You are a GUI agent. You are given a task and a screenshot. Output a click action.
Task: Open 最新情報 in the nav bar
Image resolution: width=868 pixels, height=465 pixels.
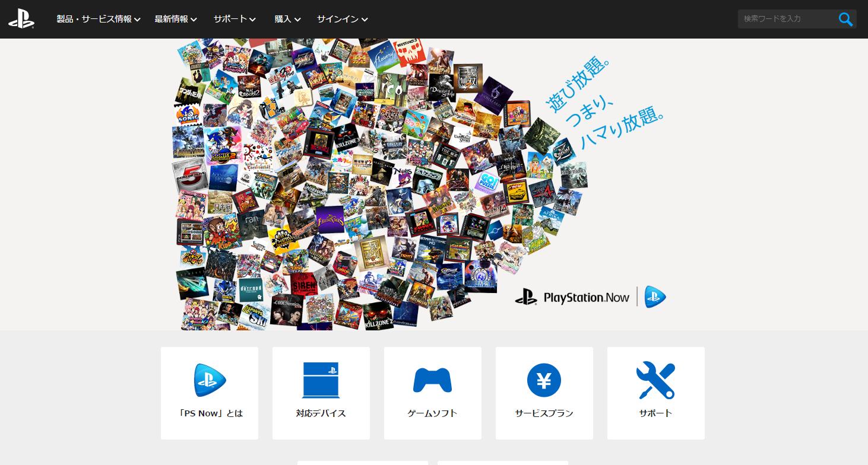pos(171,19)
